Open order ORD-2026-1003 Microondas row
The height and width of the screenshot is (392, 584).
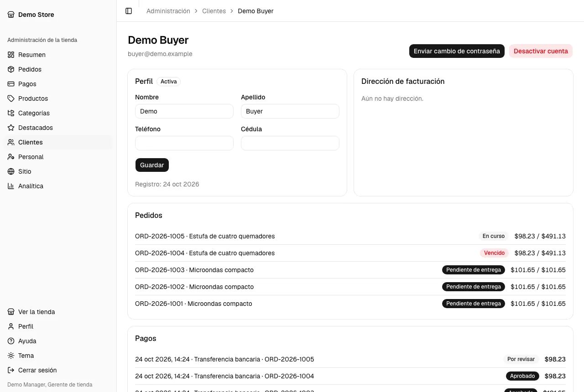(x=350, y=270)
